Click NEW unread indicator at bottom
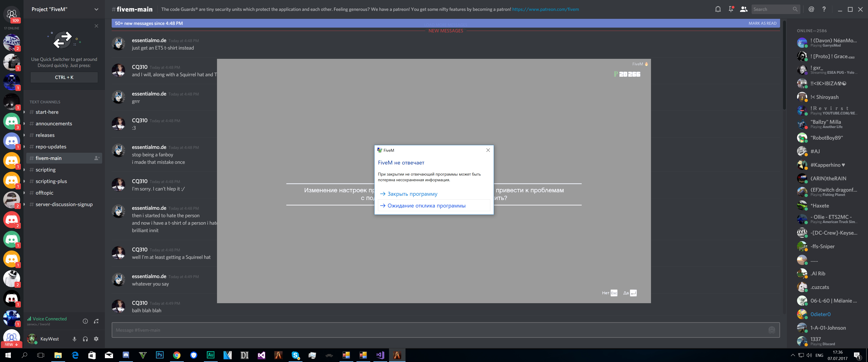The height and width of the screenshot is (362, 868). (12, 344)
